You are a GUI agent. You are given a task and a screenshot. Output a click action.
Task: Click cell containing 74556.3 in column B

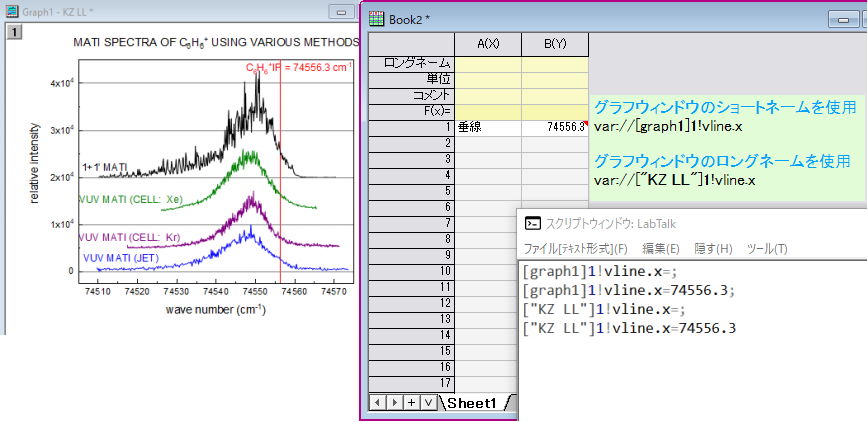(x=555, y=127)
